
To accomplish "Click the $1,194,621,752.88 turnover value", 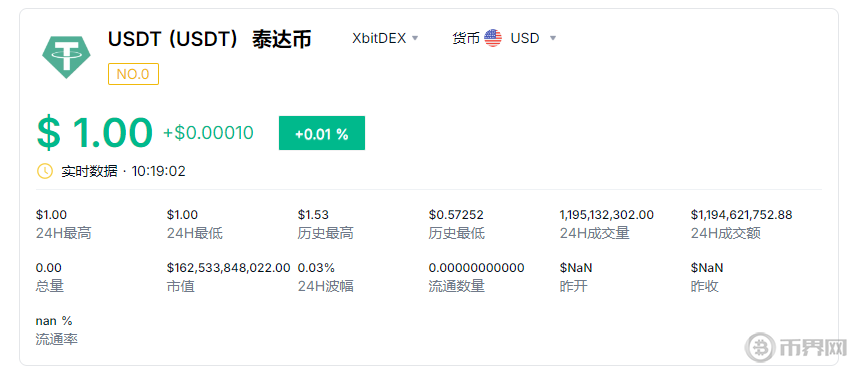I will tap(741, 215).
